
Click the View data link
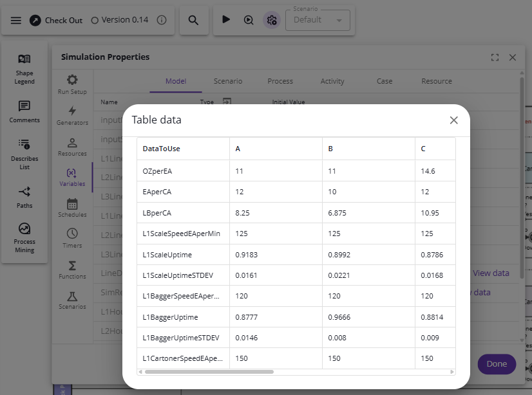pyautogui.click(x=491, y=273)
